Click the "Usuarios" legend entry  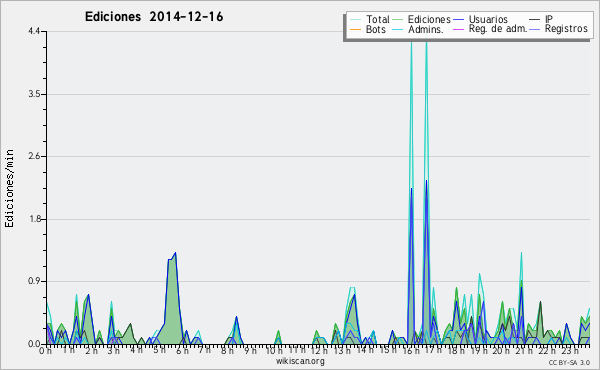point(488,20)
